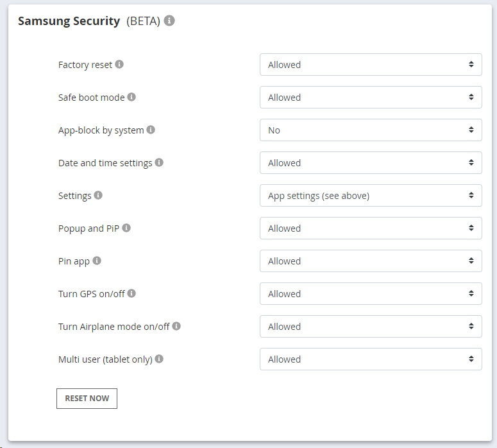Click the Popup and PiP info icon

point(126,228)
